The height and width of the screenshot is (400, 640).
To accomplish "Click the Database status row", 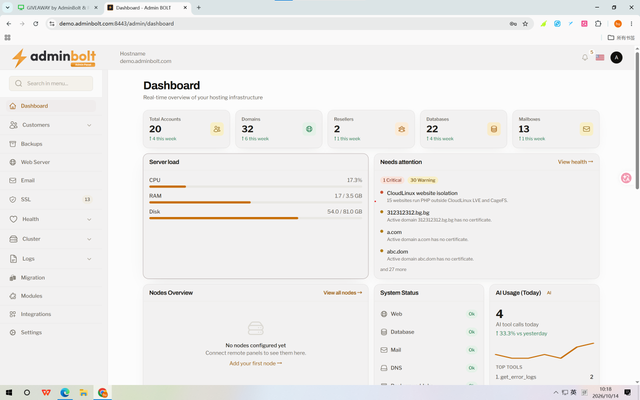I will point(429,332).
